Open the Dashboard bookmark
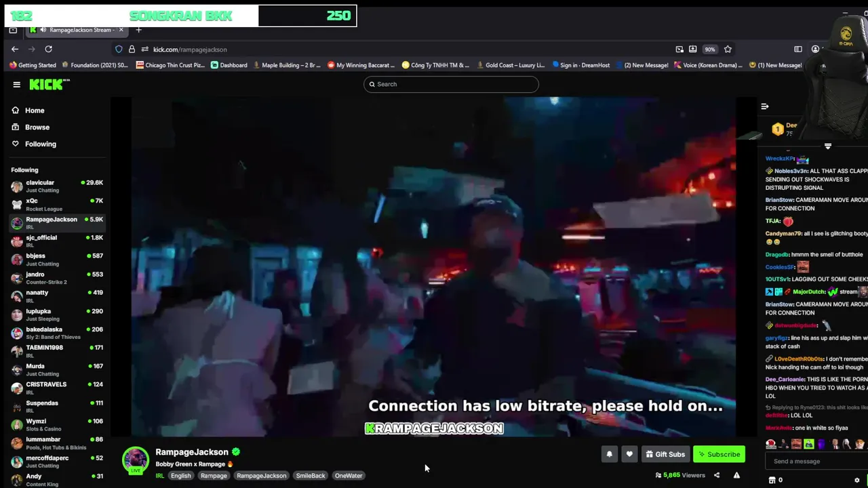Screen dimensions: 868x488 tap(229, 65)
